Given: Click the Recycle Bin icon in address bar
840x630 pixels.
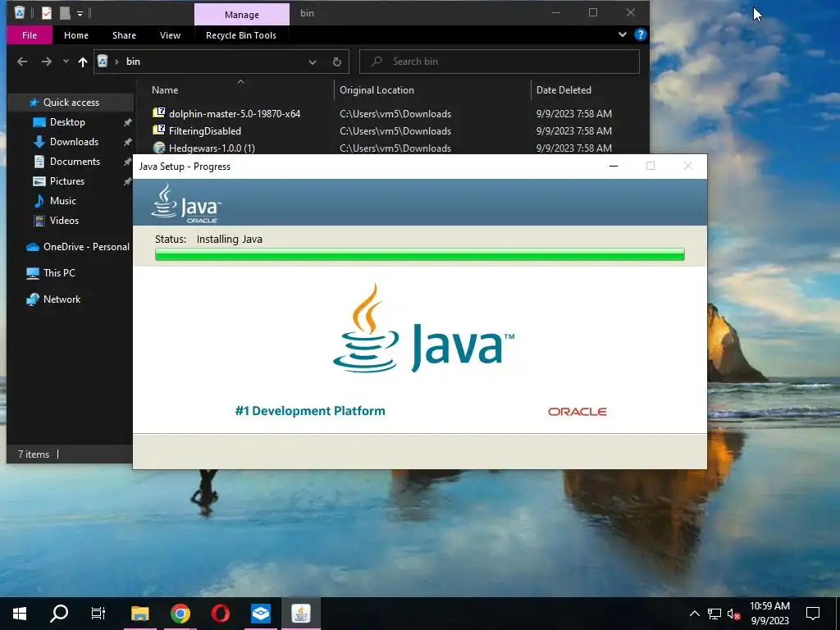Looking at the screenshot, I should (103, 61).
